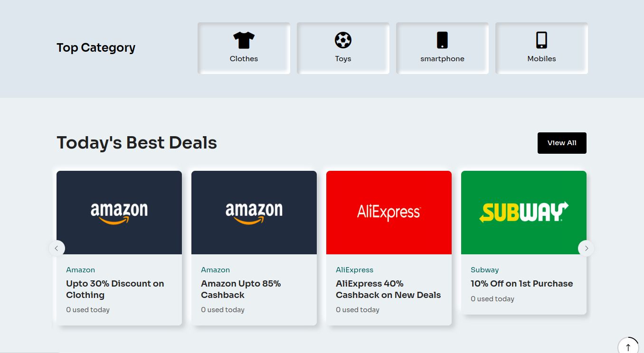Screen dimensions: 644x353
Task: Click the Mobiles category phone icon
Action: (x=541, y=40)
